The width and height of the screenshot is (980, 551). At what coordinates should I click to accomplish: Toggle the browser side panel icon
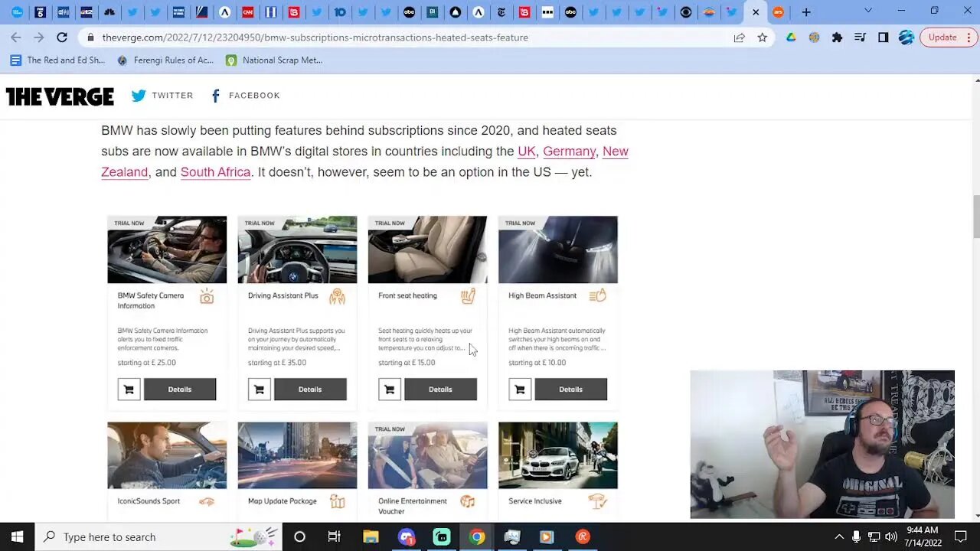coord(883,37)
